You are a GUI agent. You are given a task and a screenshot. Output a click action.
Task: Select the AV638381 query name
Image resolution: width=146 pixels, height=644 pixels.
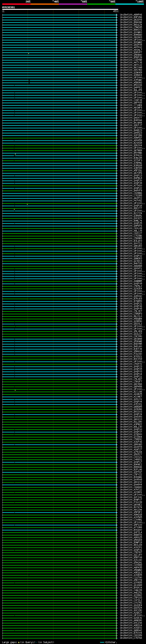tap(8, 8)
